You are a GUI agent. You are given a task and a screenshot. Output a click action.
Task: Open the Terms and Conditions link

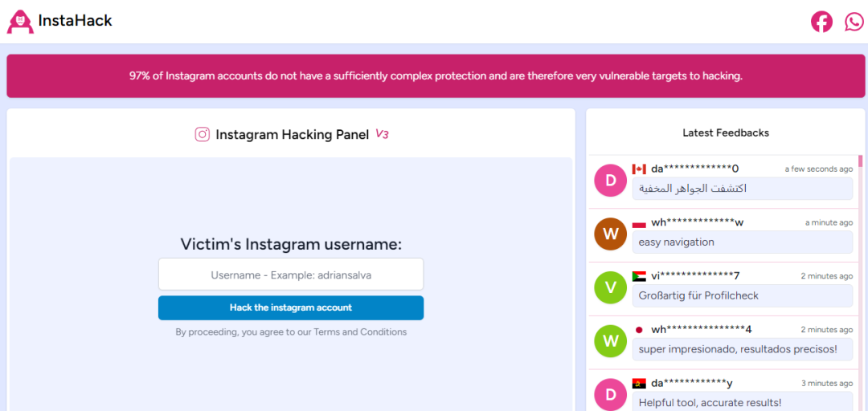[360, 332]
